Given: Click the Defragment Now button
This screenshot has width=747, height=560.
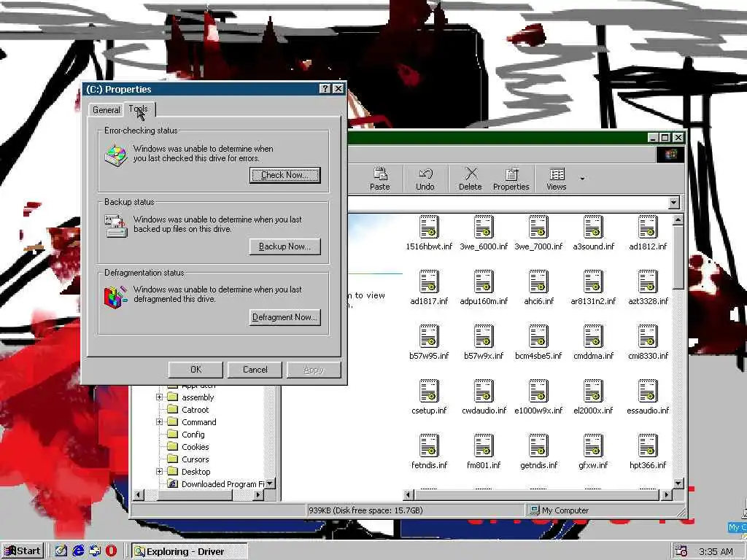Looking at the screenshot, I should click(x=285, y=317).
